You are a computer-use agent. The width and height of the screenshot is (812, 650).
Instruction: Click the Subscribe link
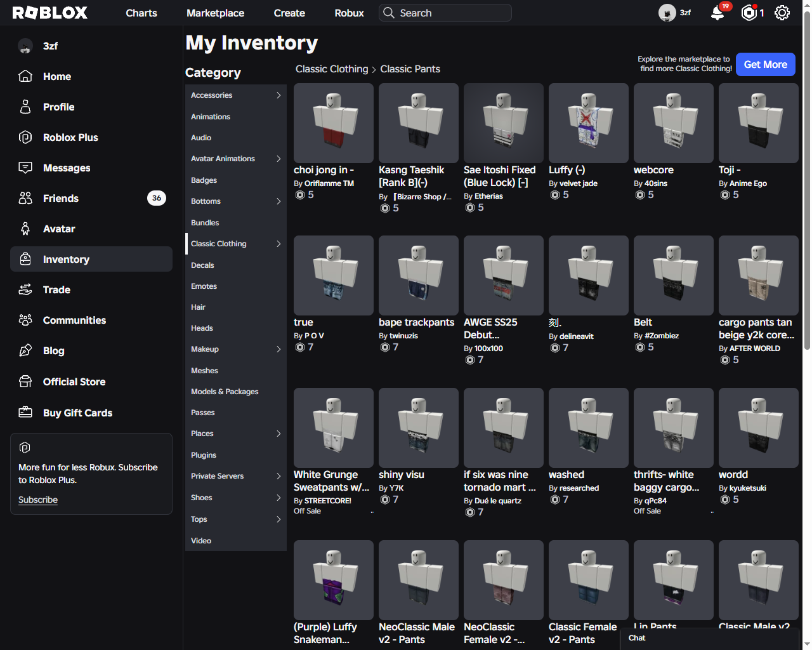point(38,500)
